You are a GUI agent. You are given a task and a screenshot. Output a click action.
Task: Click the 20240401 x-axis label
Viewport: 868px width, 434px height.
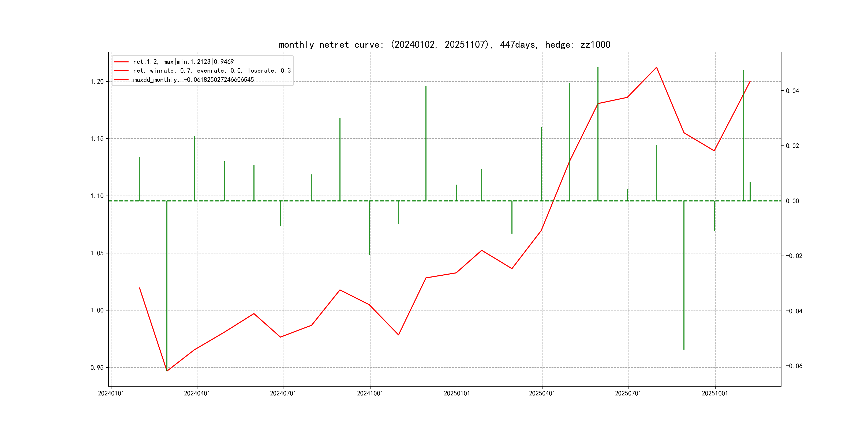coord(197,393)
